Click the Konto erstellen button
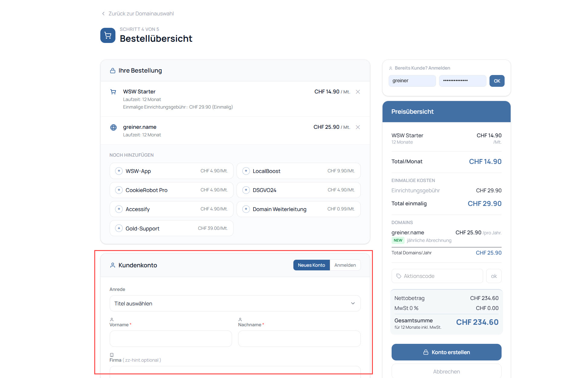This screenshot has width=588, height=378. [x=446, y=352]
